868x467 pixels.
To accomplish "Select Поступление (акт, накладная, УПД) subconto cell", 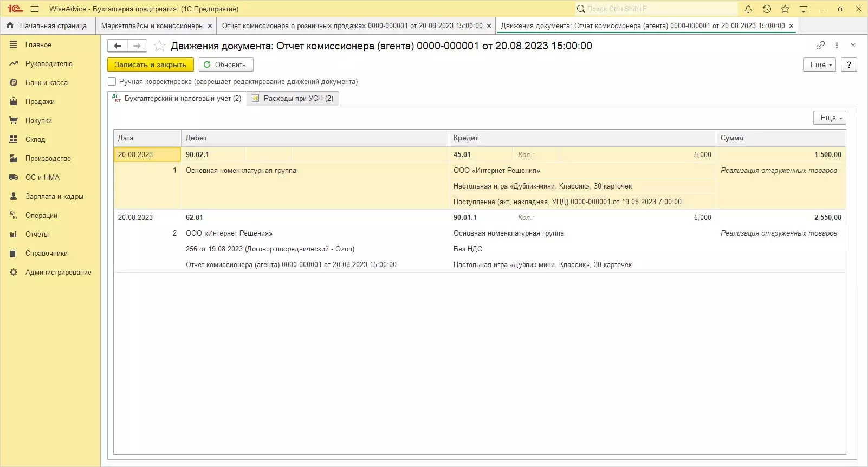I will click(x=582, y=202).
